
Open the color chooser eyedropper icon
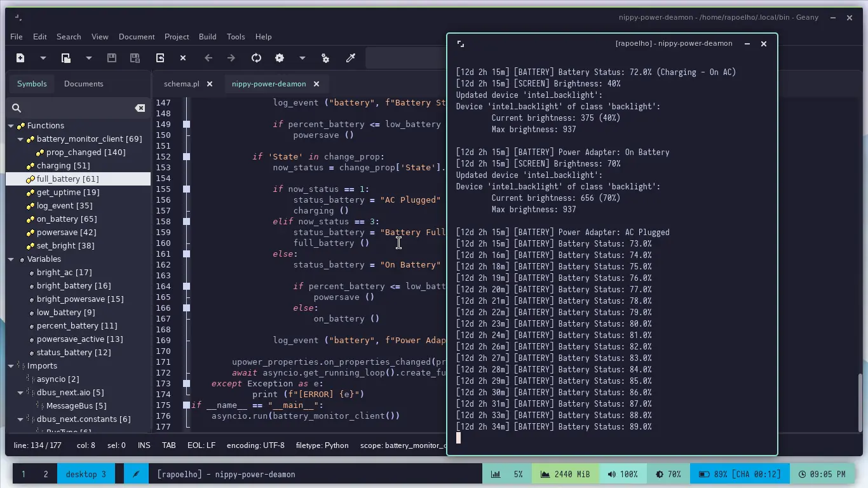tap(350, 58)
